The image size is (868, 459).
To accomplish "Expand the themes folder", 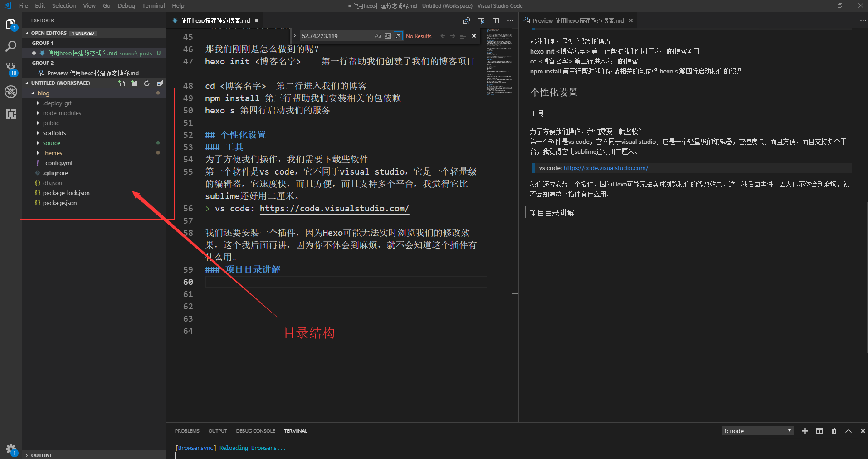I will pos(53,153).
